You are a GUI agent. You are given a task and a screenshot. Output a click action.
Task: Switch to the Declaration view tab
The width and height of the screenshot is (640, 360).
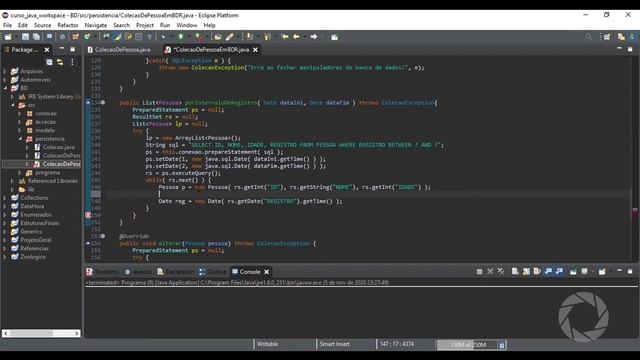176,272
